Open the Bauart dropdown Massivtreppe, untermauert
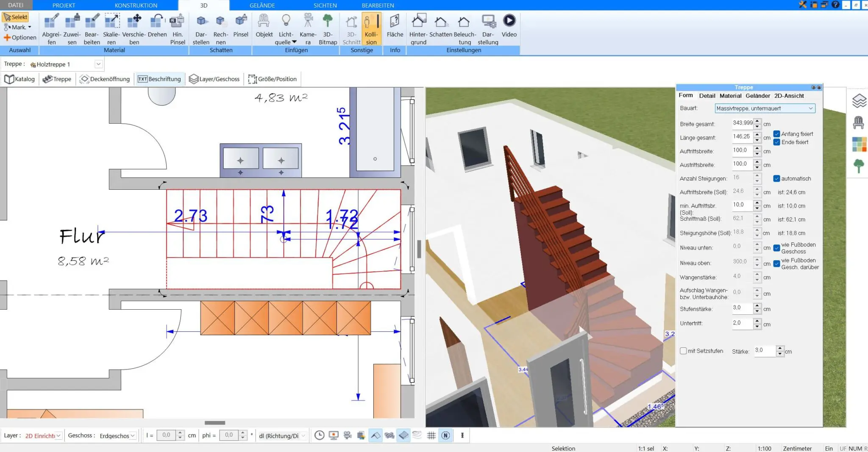 (x=764, y=108)
